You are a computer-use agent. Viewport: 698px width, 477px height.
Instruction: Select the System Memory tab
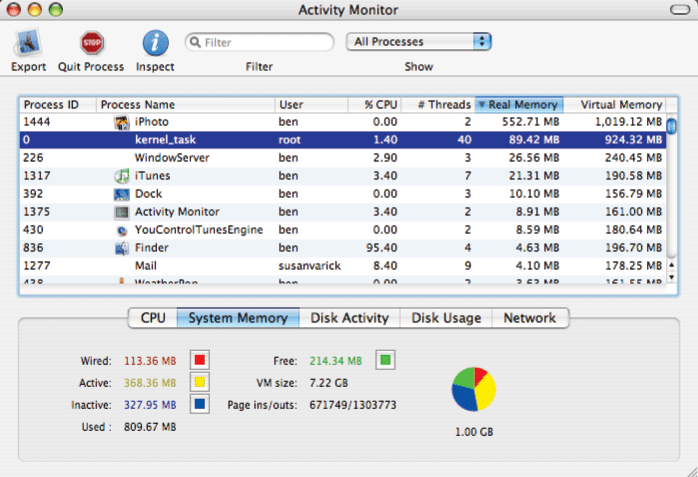tap(238, 318)
